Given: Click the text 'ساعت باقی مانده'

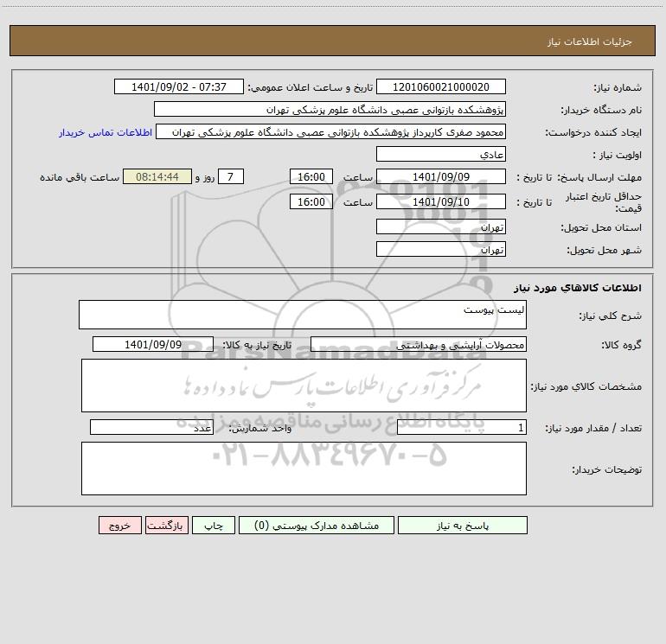Looking at the screenshot, I should (x=80, y=177).
